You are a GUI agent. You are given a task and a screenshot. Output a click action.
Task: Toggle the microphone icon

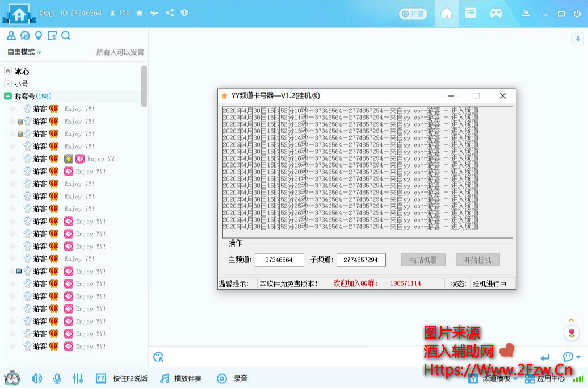pos(57,378)
